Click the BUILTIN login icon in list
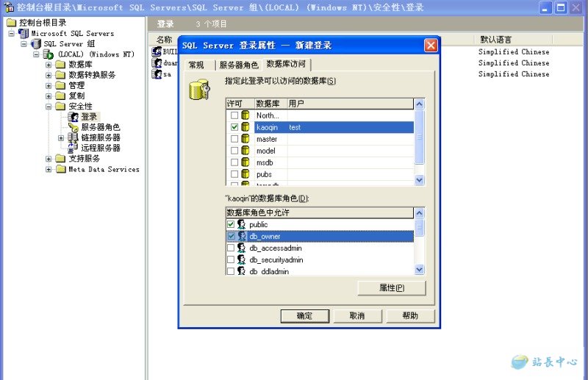588x380 pixels. (157, 51)
